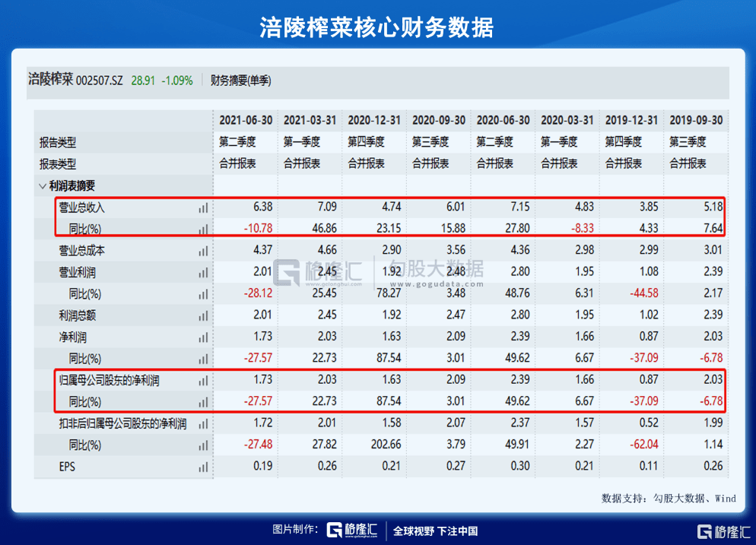Click stock name 涪陵榨菜 002507.SZ

click(x=75, y=80)
